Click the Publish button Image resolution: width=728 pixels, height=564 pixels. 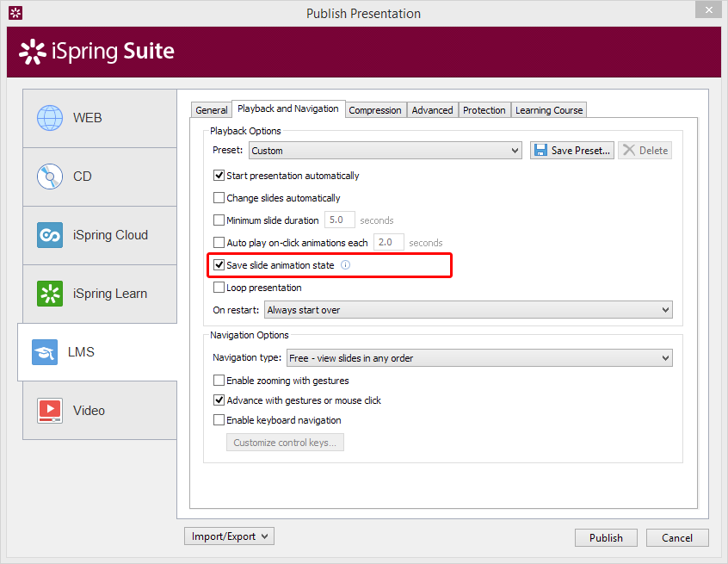pyautogui.click(x=606, y=538)
